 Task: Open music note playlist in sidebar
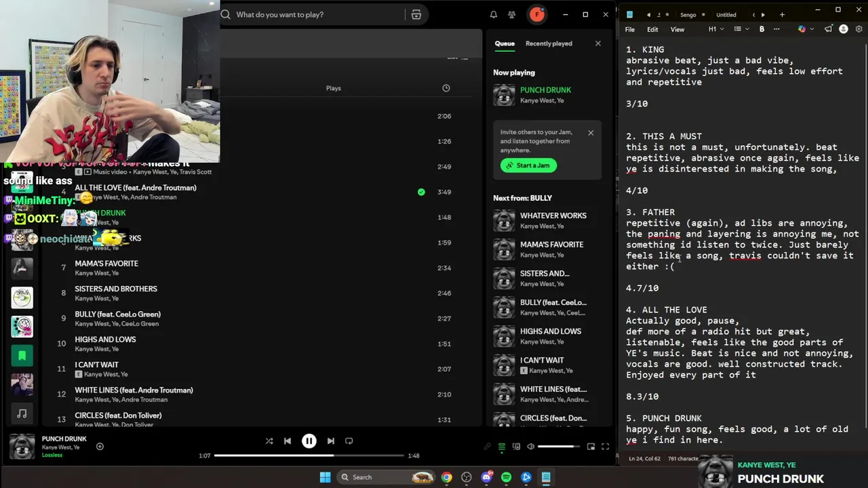point(22,413)
